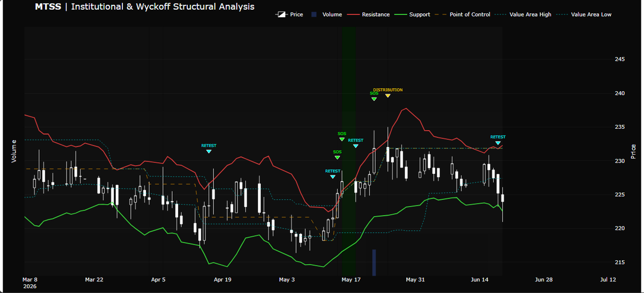Image resolution: width=644 pixels, height=293 pixels.
Task: Click the vertical 'Volume' axis title
Action: tap(13, 151)
